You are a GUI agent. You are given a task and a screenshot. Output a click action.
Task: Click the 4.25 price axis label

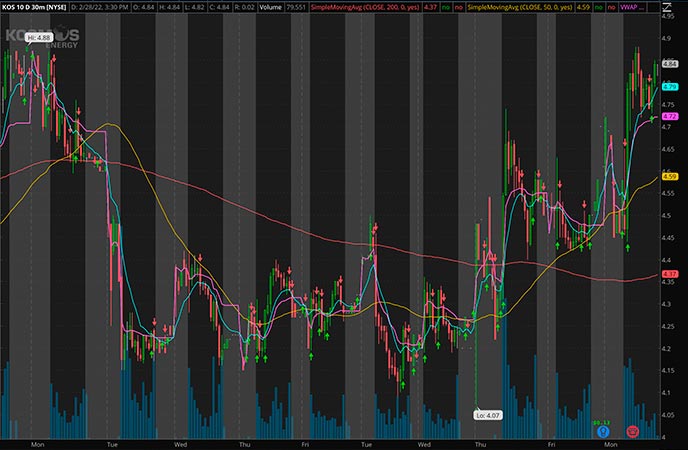pos(668,326)
